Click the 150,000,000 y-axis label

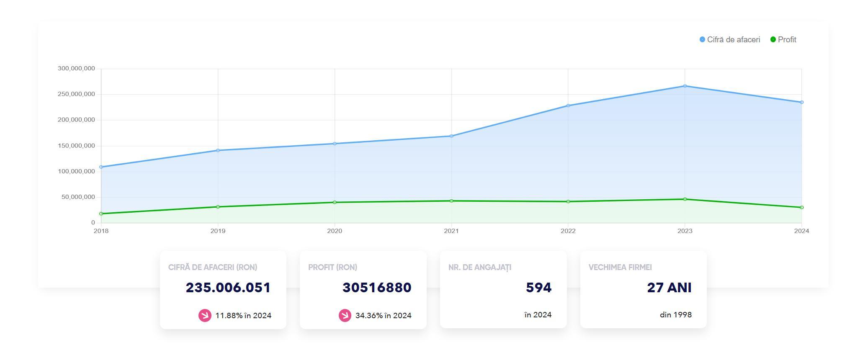coord(76,146)
